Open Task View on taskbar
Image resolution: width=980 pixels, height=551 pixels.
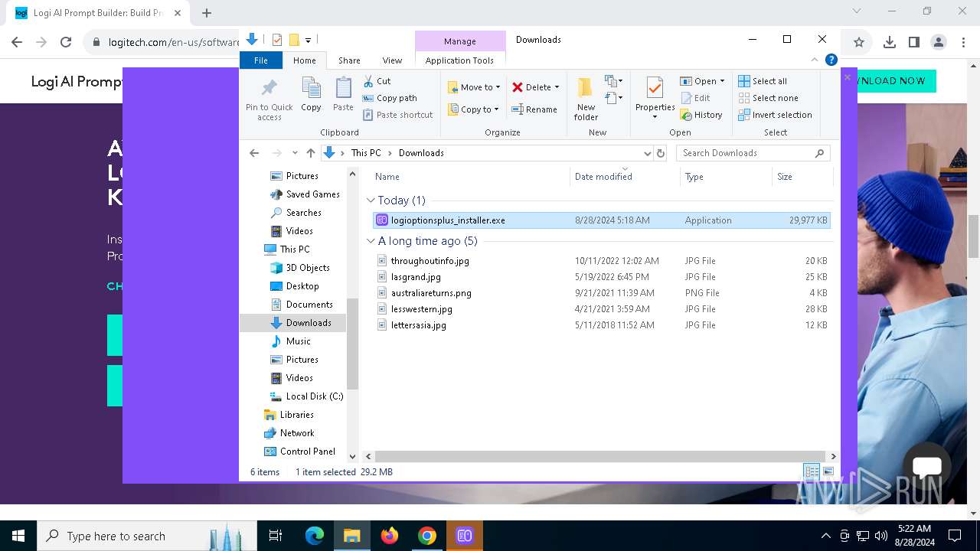pos(276,536)
